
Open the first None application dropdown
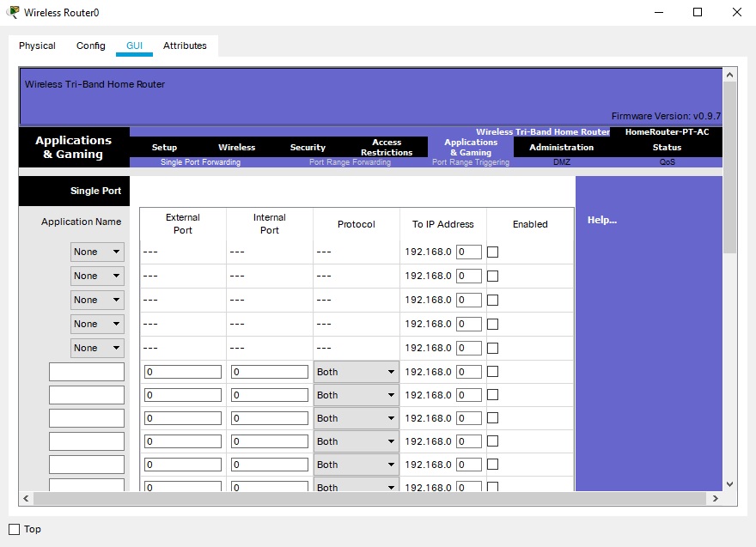coord(96,252)
